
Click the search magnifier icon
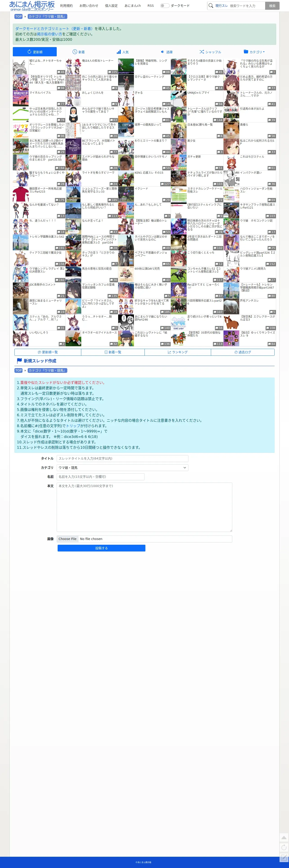[211, 5]
